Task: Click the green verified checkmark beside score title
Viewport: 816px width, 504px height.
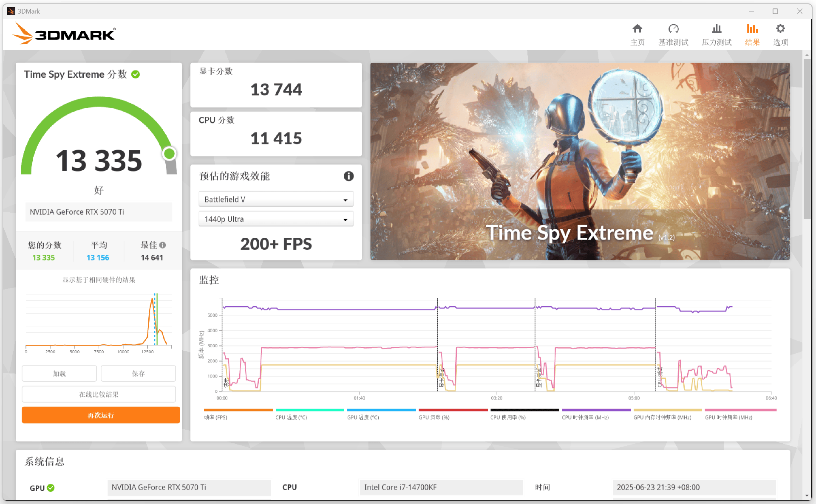Action: (x=136, y=74)
